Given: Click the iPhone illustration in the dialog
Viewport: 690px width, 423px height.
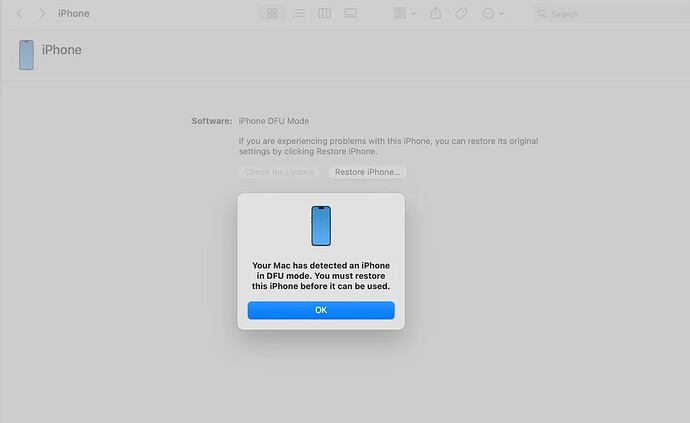Looking at the screenshot, I should pyautogui.click(x=321, y=226).
